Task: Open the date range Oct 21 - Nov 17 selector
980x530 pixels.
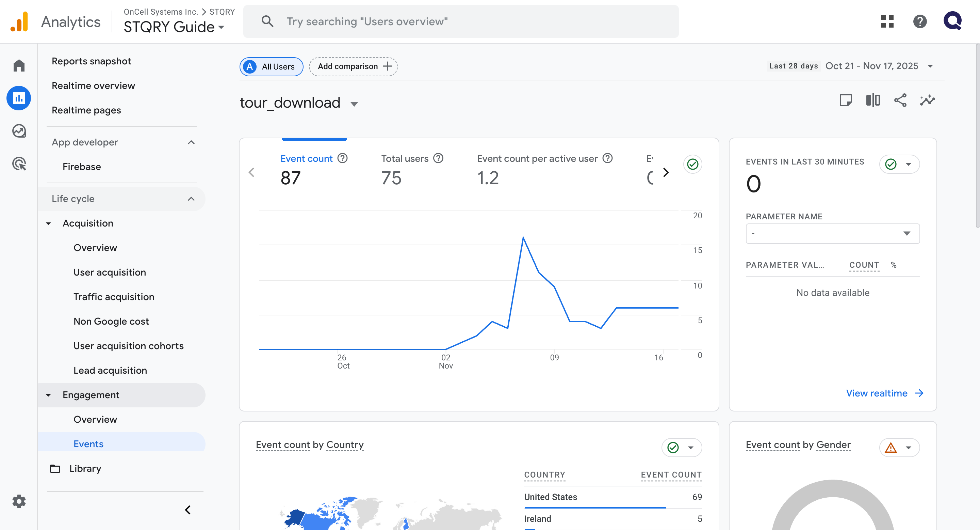Action: click(872, 66)
